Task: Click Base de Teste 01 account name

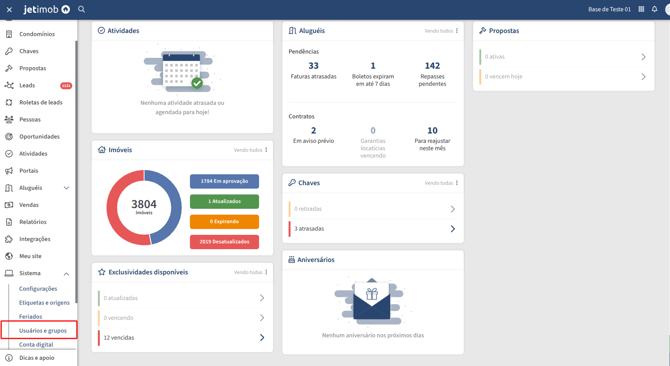Action: [x=609, y=9]
